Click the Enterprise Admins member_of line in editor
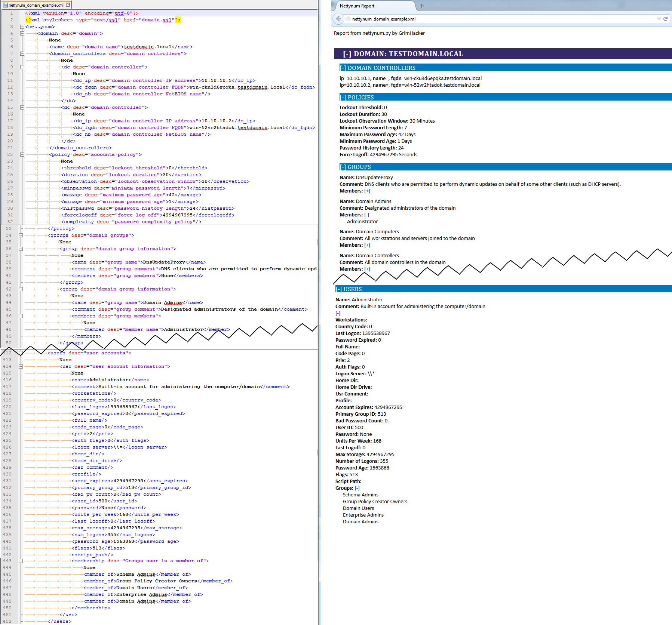The height and width of the screenshot is (625, 672). click(143, 595)
